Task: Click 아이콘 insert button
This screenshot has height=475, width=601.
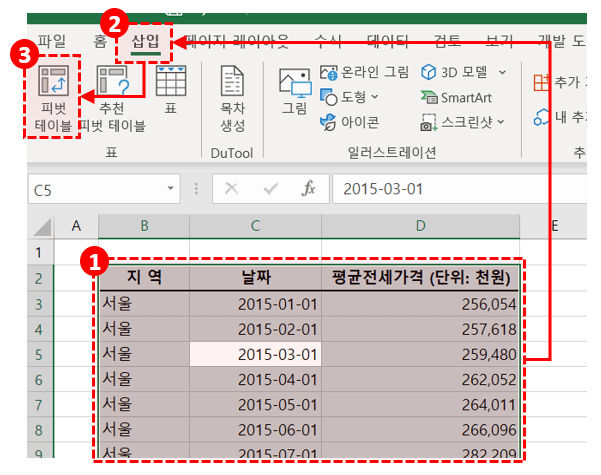Action: pos(349,122)
